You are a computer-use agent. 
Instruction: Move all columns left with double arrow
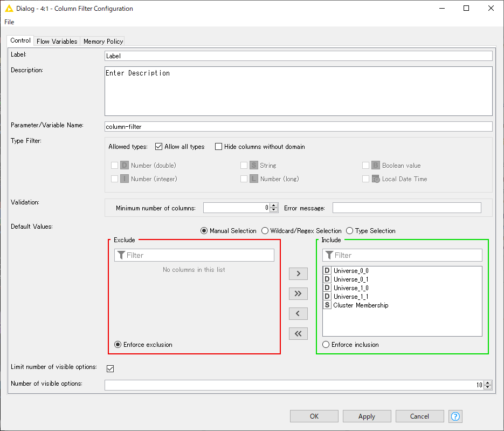point(298,333)
